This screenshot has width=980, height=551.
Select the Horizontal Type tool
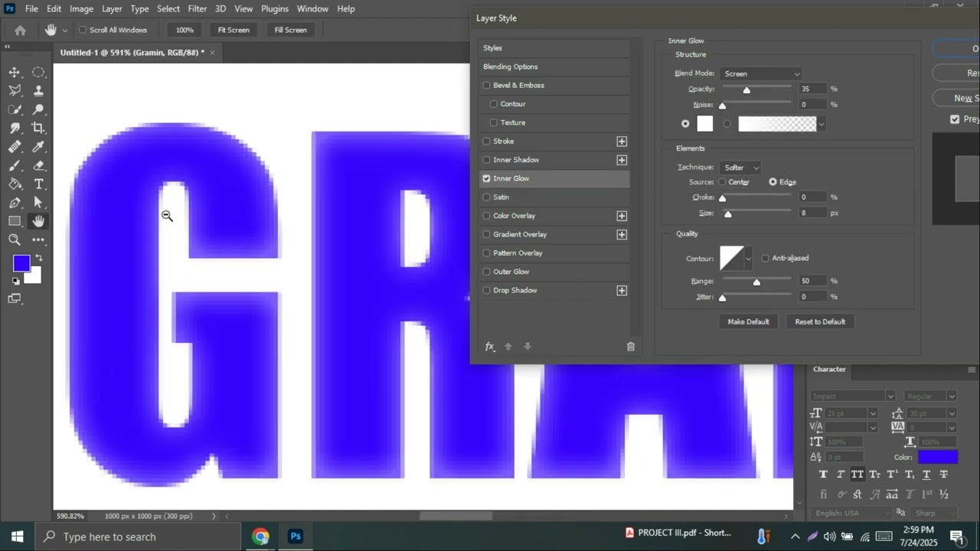38,184
